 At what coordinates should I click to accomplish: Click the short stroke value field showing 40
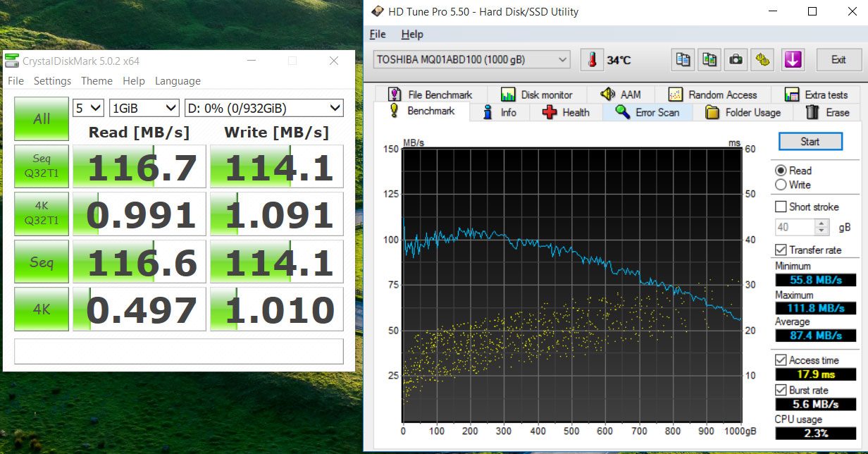pos(795,227)
